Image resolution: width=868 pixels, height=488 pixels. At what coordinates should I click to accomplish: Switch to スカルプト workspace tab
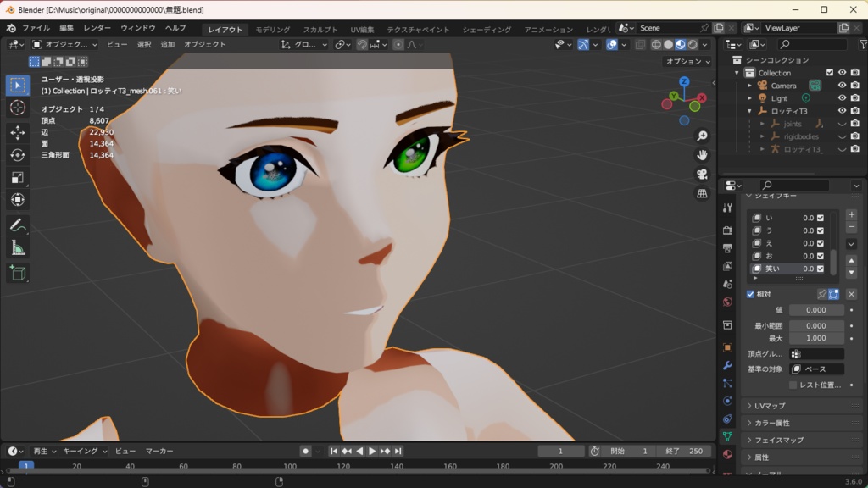coord(320,29)
